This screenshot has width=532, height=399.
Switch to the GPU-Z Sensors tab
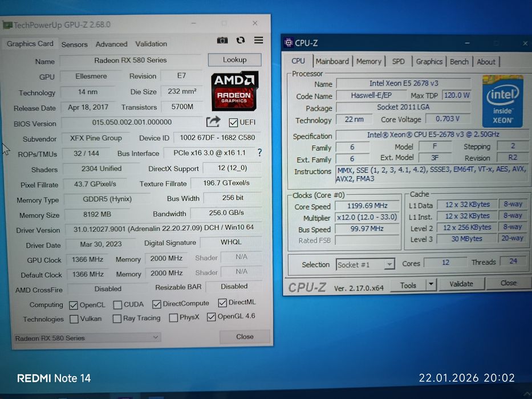click(74, 44)
